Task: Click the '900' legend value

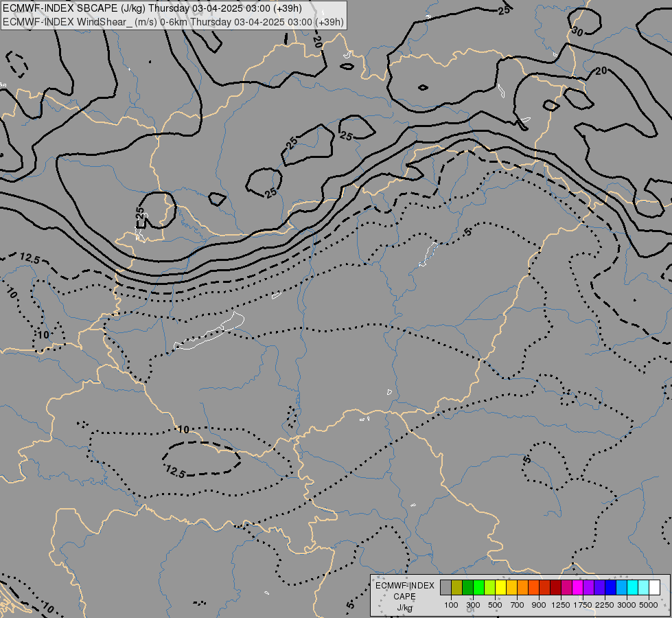Action: click(x=539, y=605)
